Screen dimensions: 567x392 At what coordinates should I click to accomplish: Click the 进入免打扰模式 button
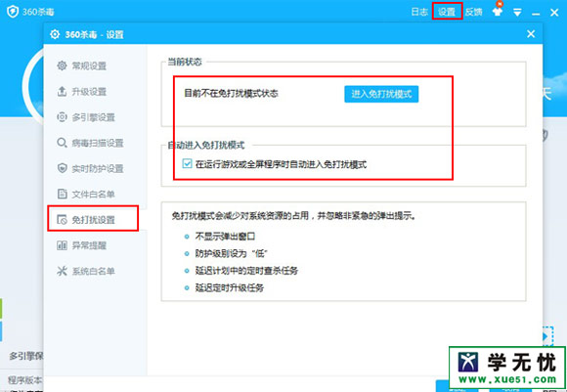pos(381,94)
